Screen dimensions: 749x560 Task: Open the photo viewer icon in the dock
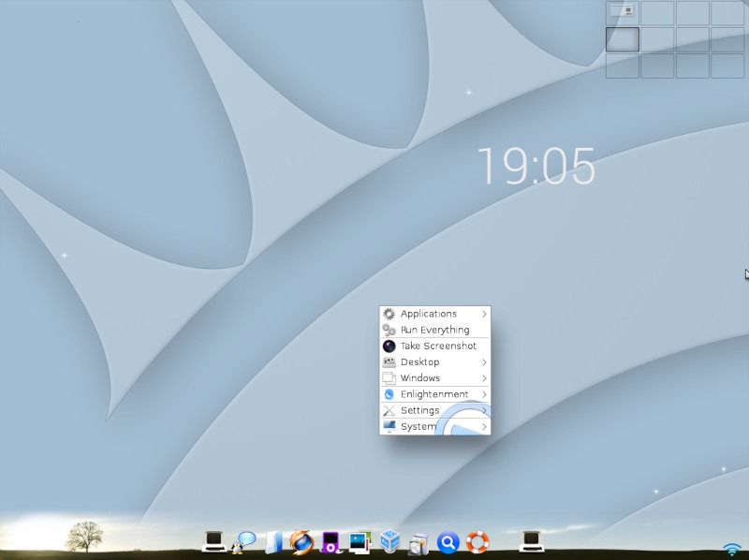360,540
